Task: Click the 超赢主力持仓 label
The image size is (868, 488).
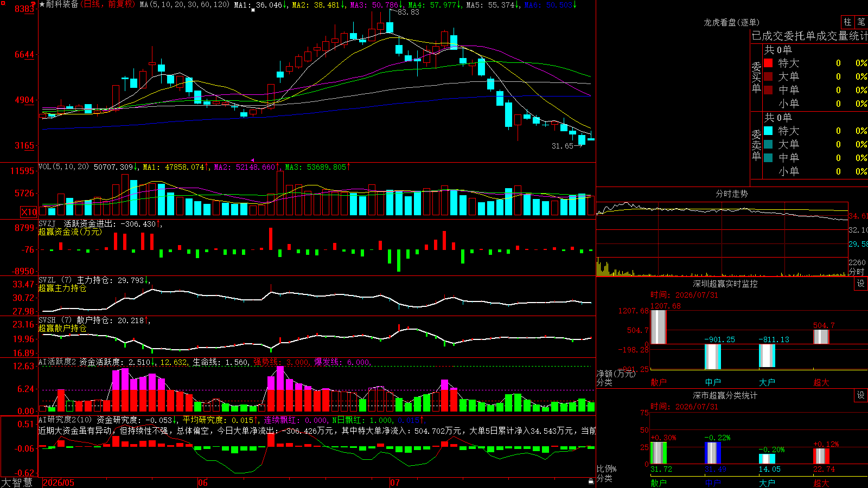Action: click(62, 288)
